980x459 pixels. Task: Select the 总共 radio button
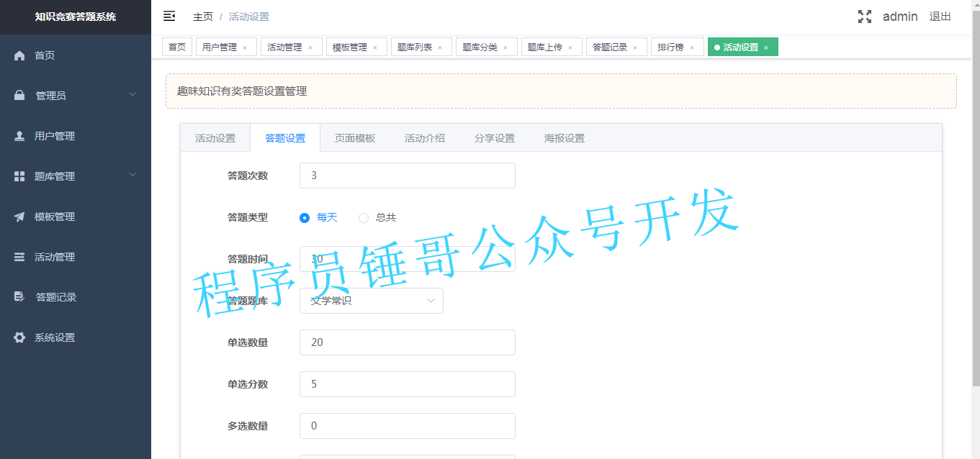tap(364, 217)
